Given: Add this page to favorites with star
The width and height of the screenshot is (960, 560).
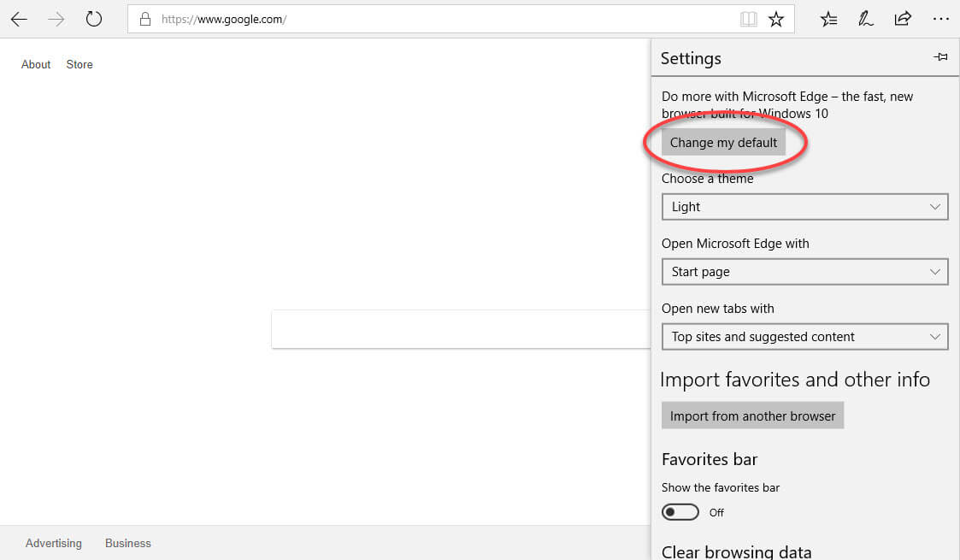Looking at the screenshot, I should pyautogui.click(x=776, y=20).
